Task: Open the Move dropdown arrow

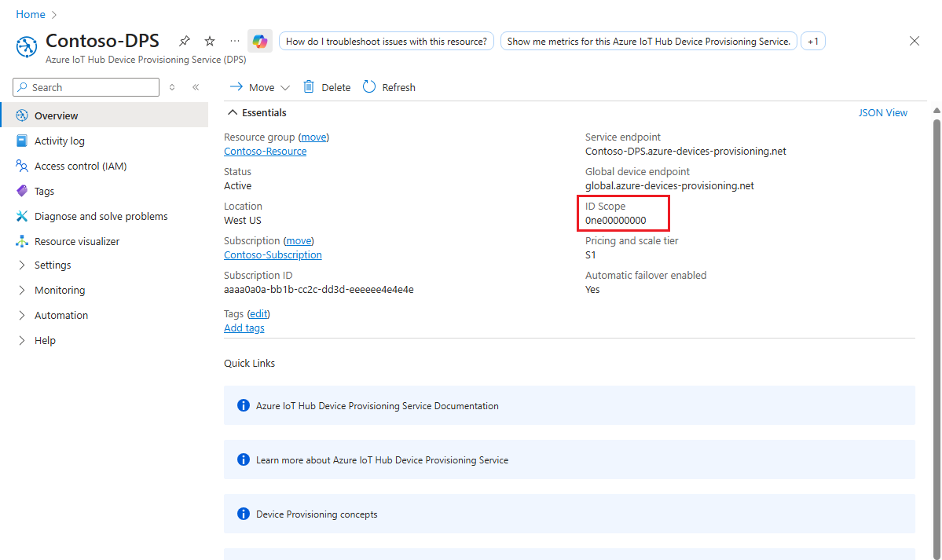Action: (x=285, y=88)
